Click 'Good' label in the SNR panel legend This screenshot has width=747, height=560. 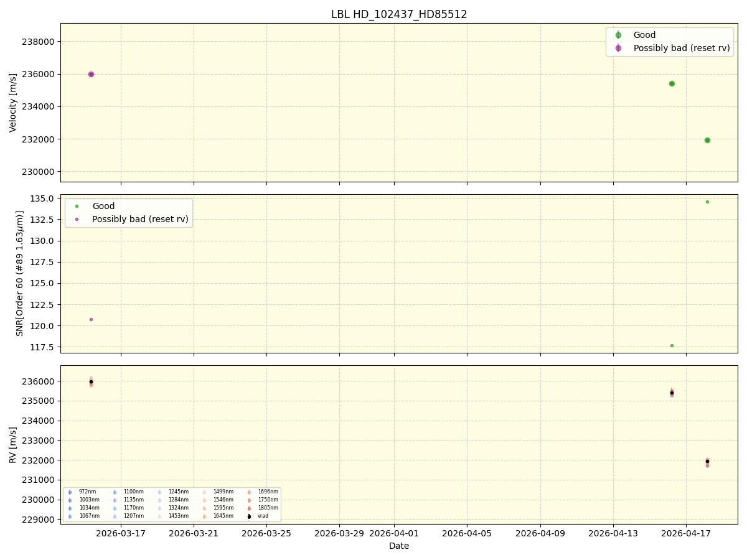click(103, 206)
